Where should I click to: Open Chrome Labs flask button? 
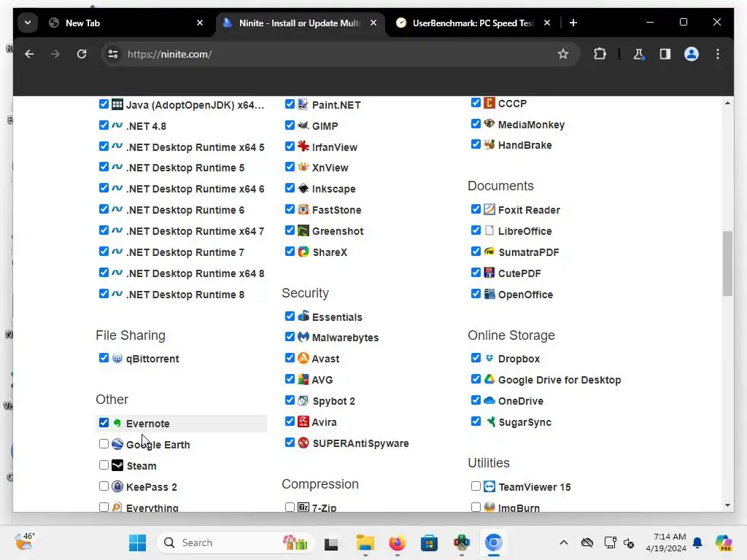point(638,54)
